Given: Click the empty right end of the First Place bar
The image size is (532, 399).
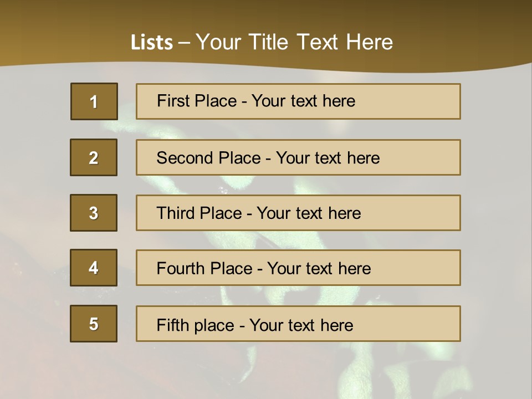Looking at the screenshot, I should [x=421, y=101].
